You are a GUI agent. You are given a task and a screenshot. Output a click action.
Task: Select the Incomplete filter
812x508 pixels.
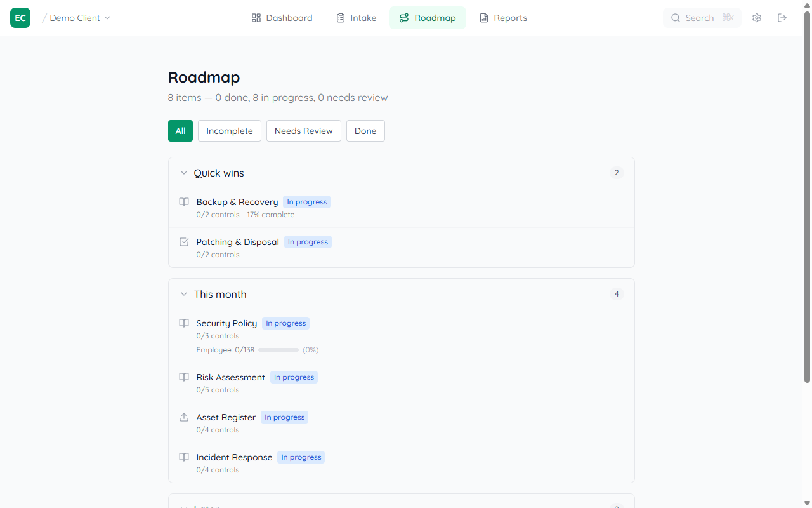click(x=229, y=131)
